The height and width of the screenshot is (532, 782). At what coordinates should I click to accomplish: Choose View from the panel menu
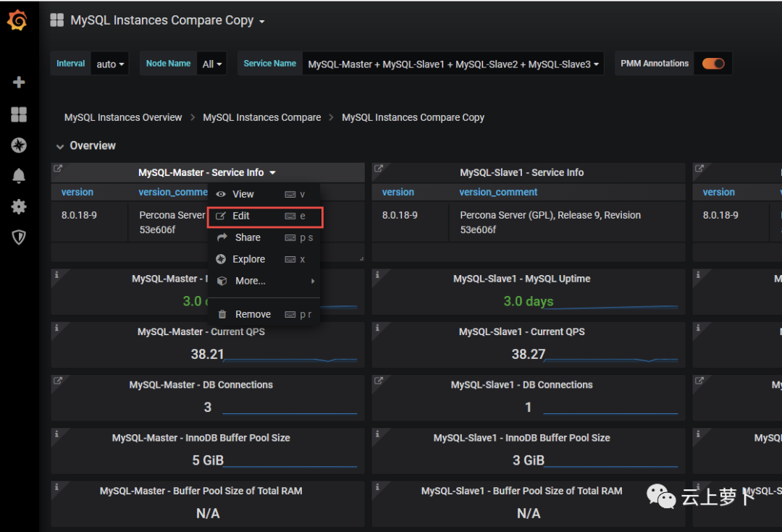(x=264, y=194)
